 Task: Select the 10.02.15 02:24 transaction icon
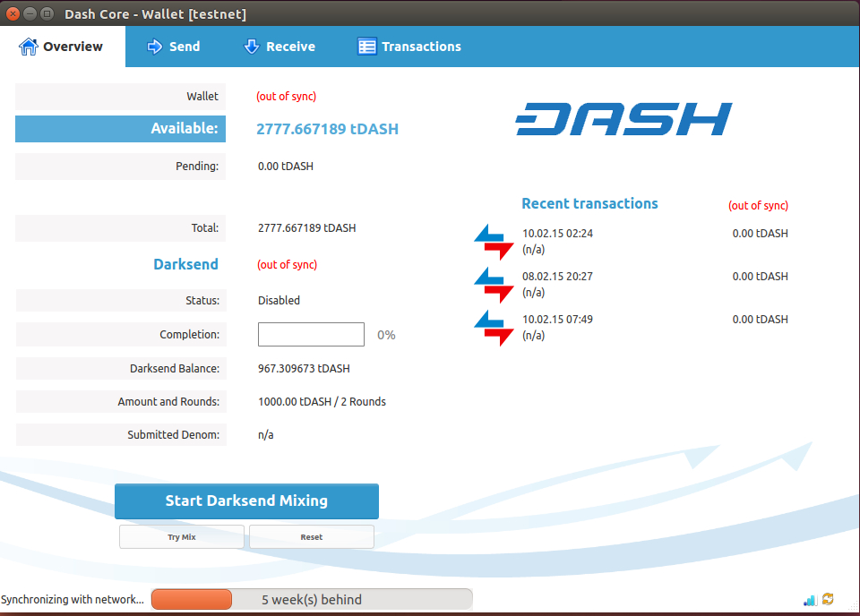tap(494, 242)
